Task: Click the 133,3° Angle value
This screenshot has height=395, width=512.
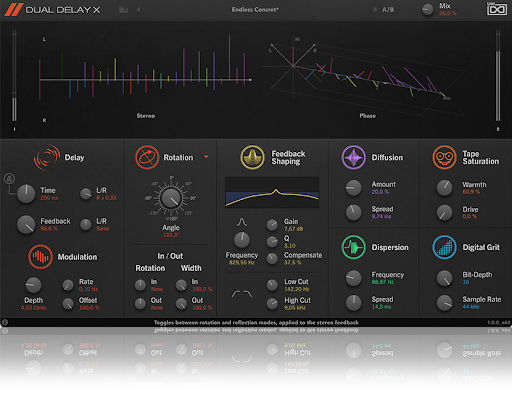Action: click(171, 235)
